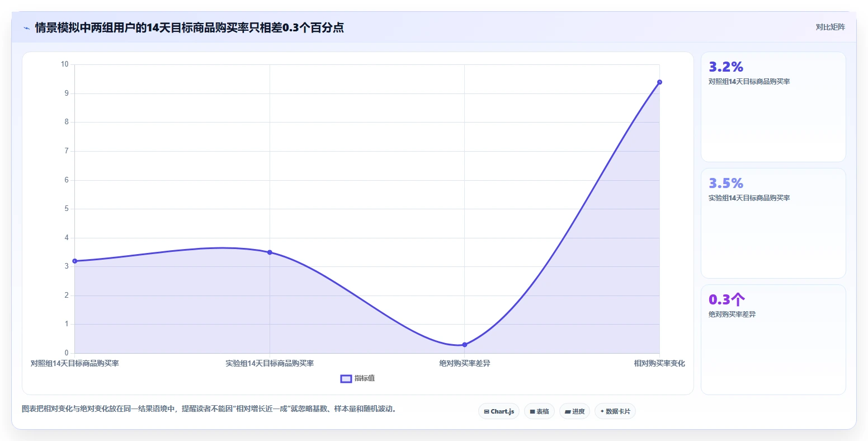Click the data point for 实验组14天目标商品购买率

270,252
